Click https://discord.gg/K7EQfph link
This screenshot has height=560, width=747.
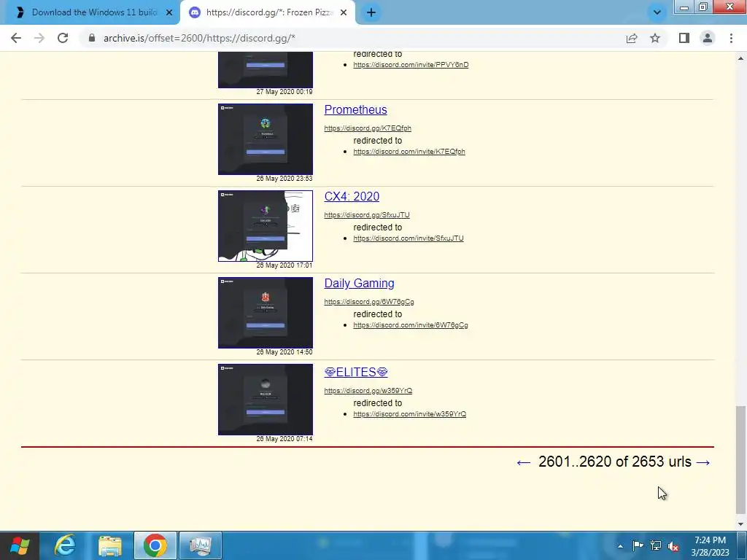coord(368,128)
